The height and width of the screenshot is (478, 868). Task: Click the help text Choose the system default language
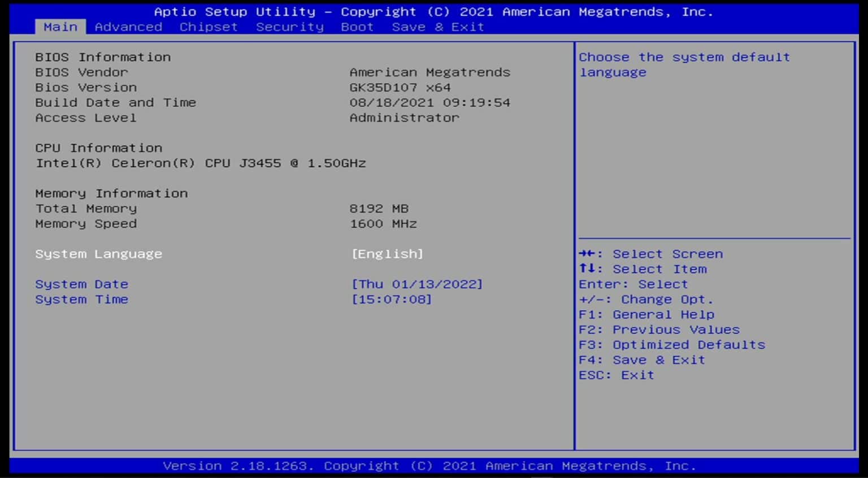tap(685, 64)
